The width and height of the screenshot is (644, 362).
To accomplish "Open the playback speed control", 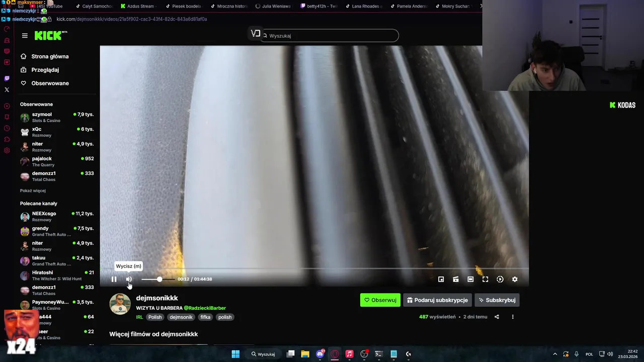I will pyautogui.click(x=500, y=279).
